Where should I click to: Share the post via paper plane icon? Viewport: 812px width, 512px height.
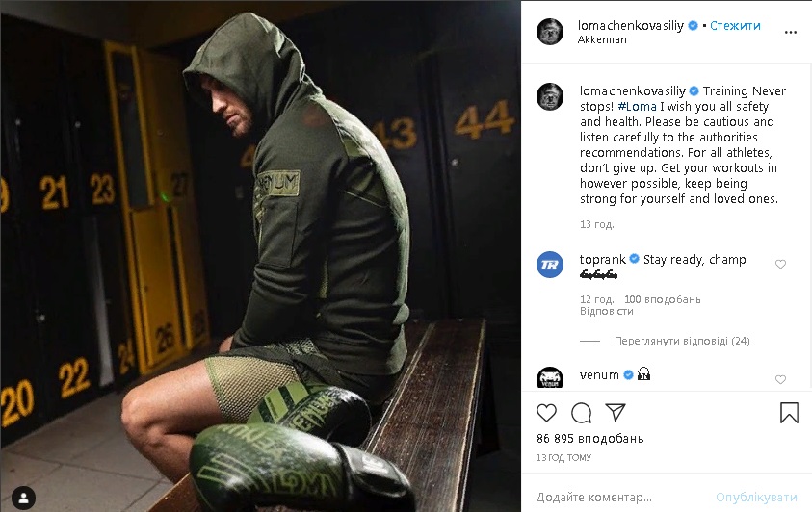coord(616,412)
